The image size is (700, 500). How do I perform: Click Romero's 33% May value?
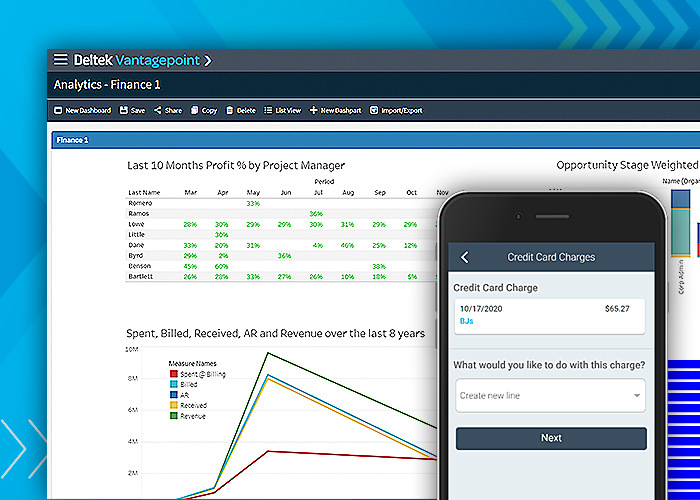pyautogui.click(x=253, y=204)
